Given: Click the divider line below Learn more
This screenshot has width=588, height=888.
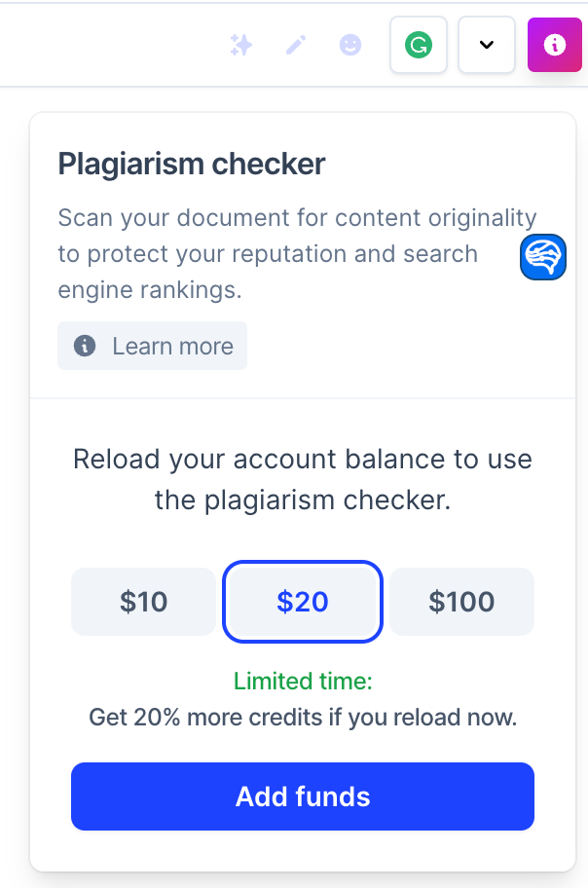Looking at the screenshot, I should (303, 398).
